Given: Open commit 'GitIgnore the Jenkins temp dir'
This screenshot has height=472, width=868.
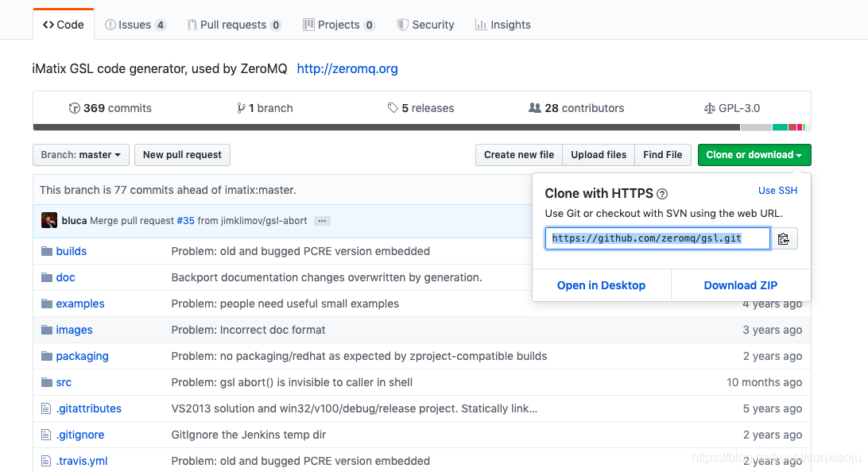Looking at the screenshot, I should (249, 435).
